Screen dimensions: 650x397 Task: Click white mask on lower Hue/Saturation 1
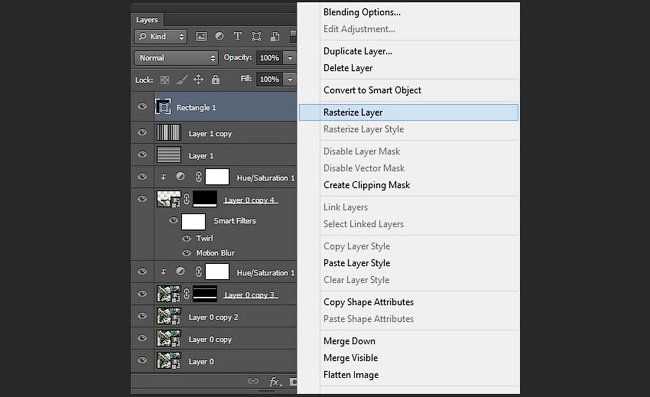pyautogui.click(x=217, y=271)
